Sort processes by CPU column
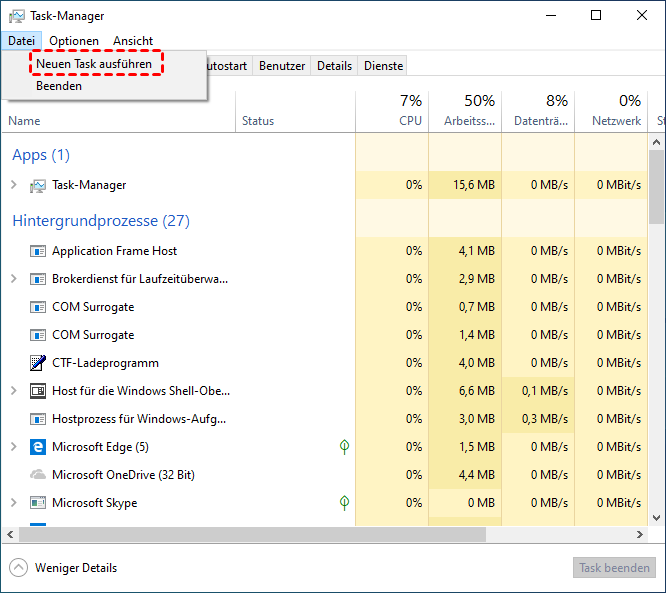Image resolution: width=666 pixels, height=593 pixels. pyautogui.click(x=392, y=112)
